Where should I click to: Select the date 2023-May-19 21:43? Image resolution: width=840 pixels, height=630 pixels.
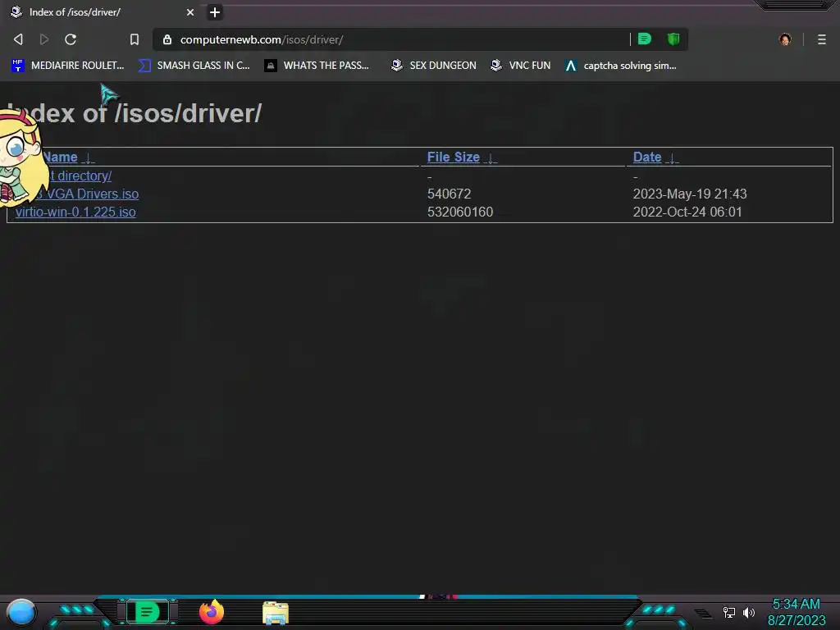689,194
